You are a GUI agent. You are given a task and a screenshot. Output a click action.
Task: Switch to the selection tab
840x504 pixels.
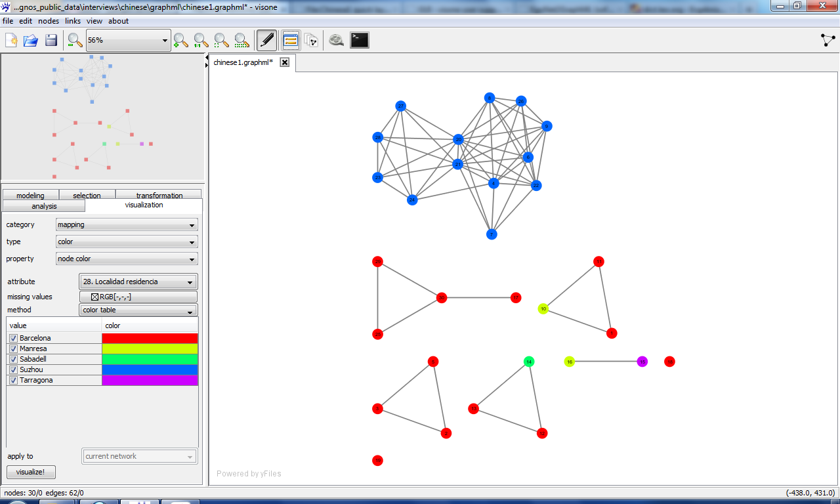[x=87, y=195]
